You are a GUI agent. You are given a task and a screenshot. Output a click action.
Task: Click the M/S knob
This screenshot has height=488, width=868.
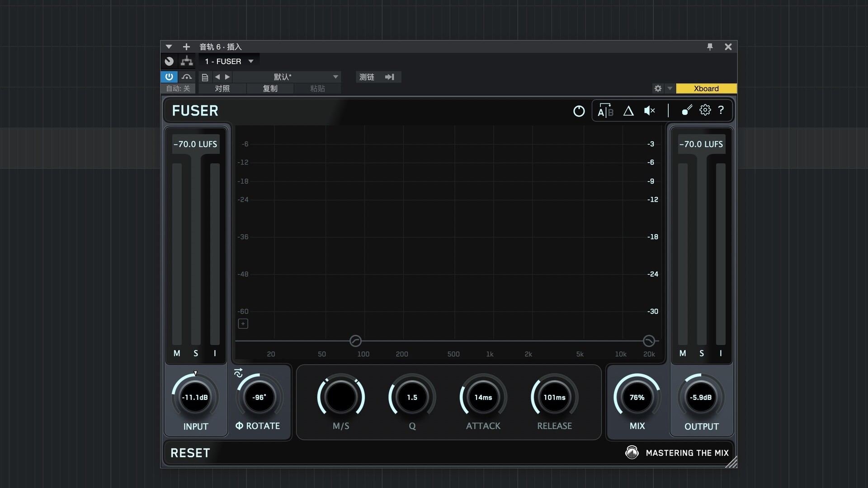click(x=341, y=398)
